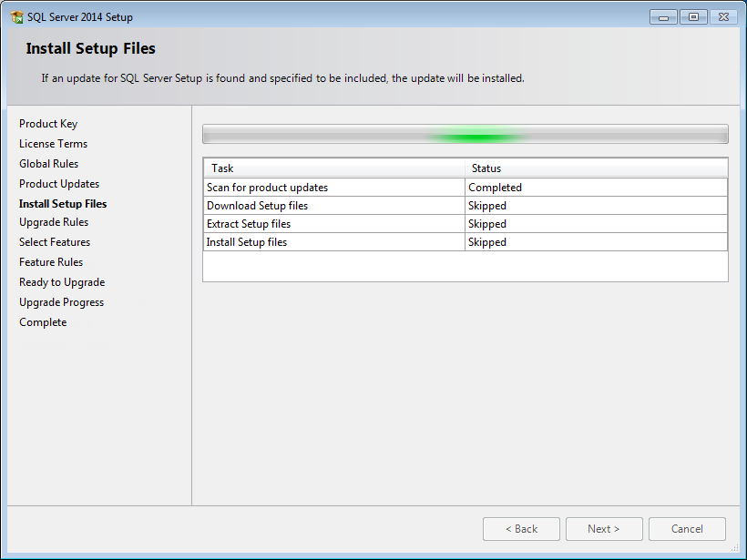
Task: Select the 'Scan for product updates' row
Action: tap(465, 188)
